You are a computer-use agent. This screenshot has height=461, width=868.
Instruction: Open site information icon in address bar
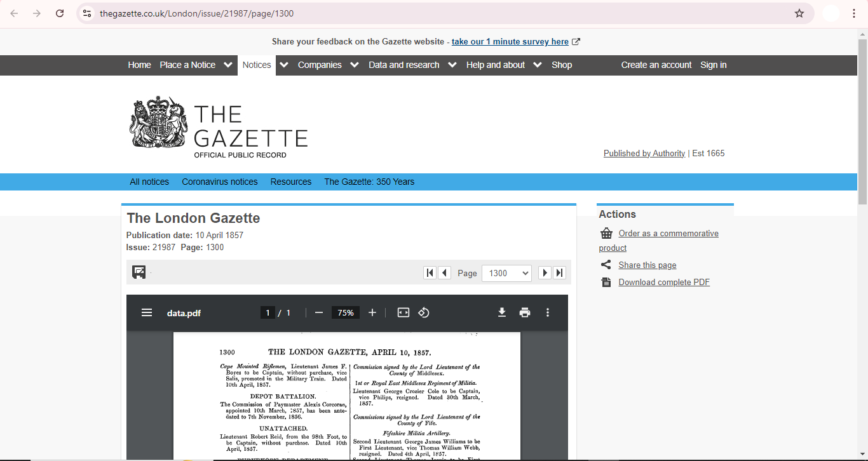click(x=87, y=13)
